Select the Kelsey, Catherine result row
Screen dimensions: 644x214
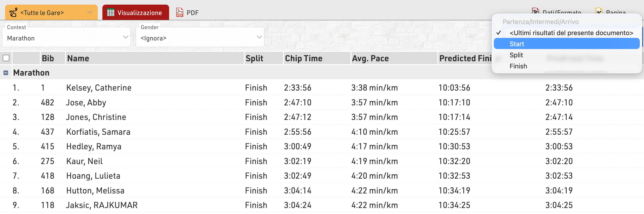[x=99, y=88]
